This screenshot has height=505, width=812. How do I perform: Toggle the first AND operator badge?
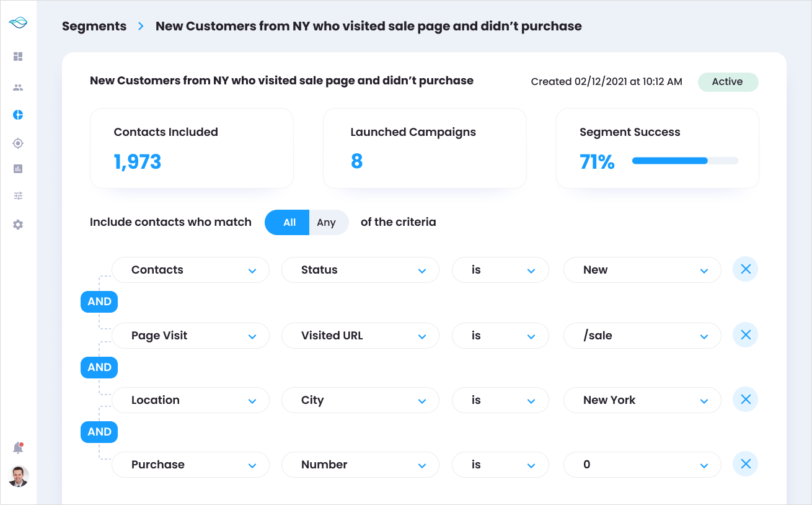(x=99, y=302)
